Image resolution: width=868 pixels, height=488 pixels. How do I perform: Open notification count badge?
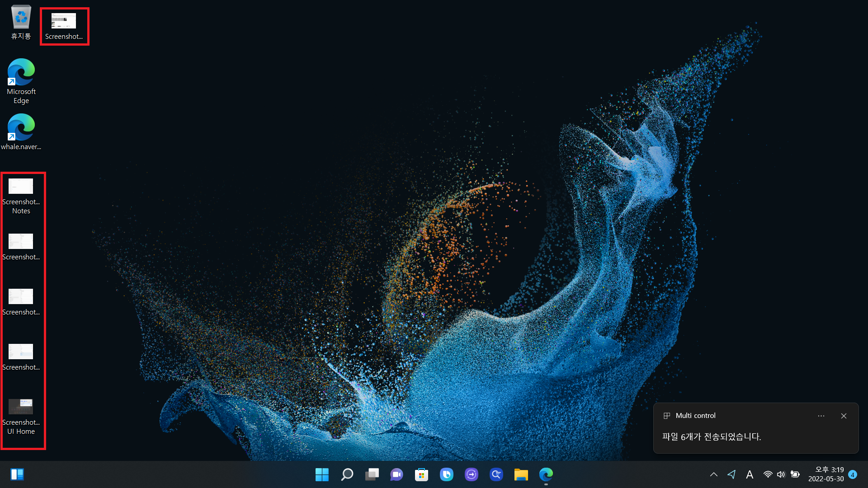[x=853, y=474]
